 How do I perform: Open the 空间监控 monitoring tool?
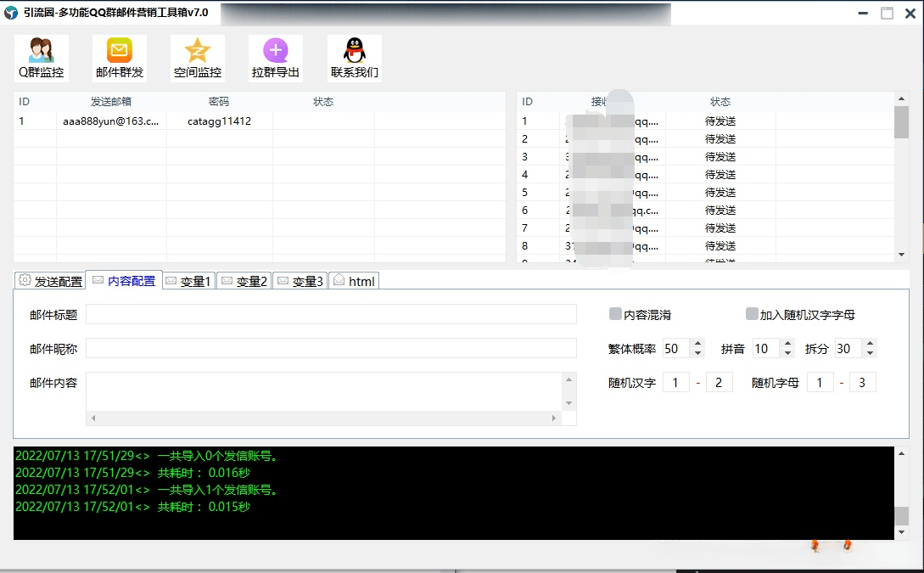pyautogui.click(x=197, y=57)
